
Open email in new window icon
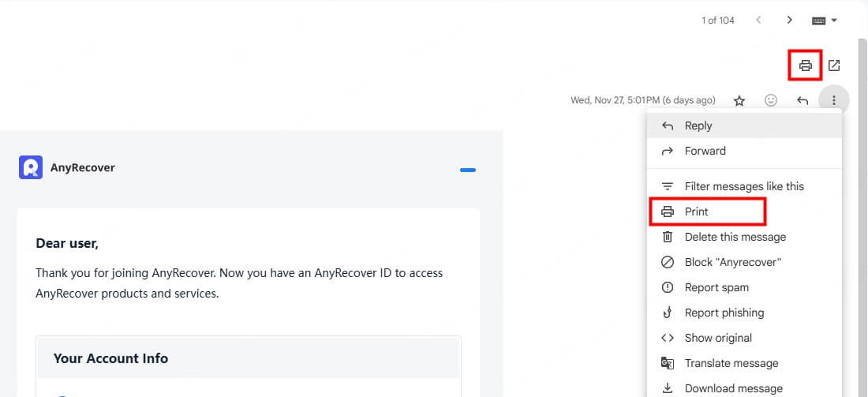click(834, 66)
